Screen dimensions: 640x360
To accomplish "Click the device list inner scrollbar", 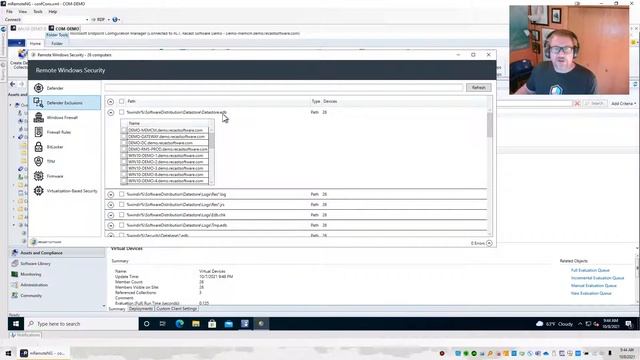I will [x=211, y=141].
